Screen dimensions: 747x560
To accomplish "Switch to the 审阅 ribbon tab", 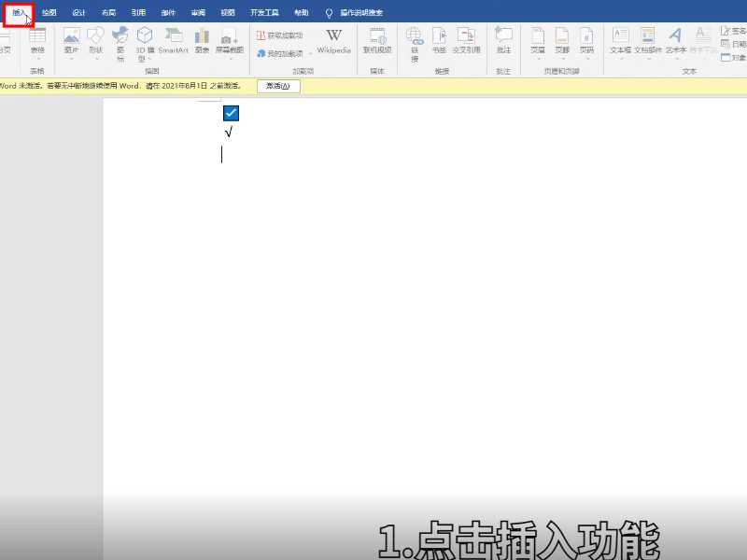I will click(197, 12).
